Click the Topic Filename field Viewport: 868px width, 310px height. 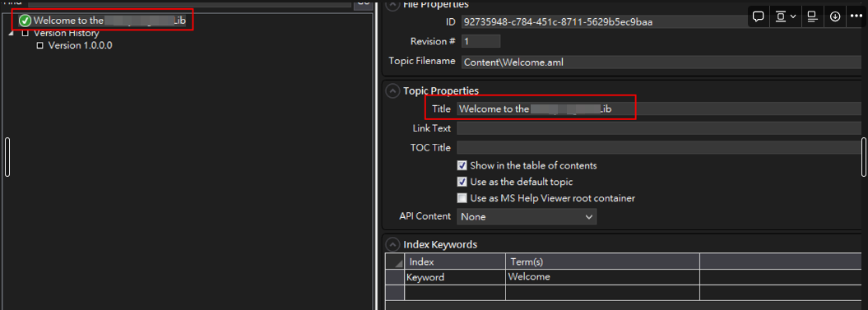click(x=661, y=62)
